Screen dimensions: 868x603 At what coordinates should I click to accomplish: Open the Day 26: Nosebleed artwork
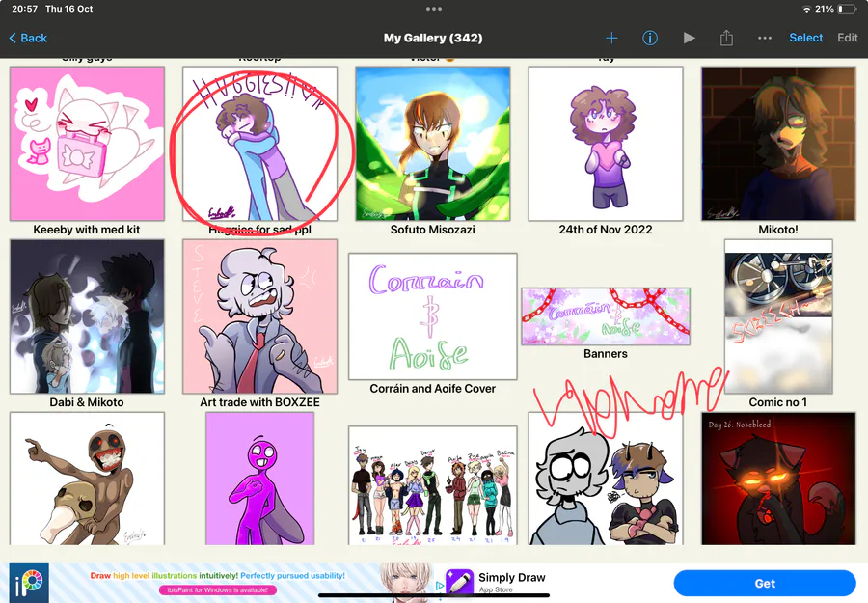coord(778,479)
